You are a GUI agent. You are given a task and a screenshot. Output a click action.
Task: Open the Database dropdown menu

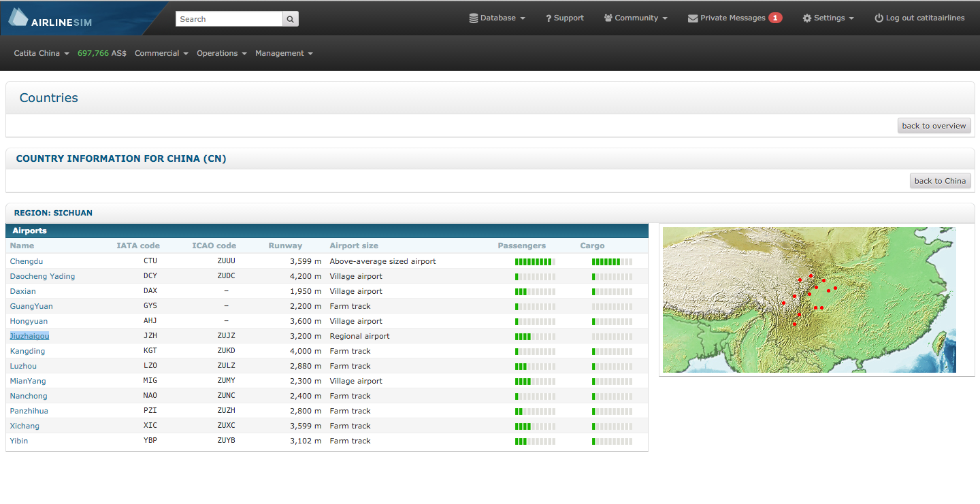(x=497, y=18)
